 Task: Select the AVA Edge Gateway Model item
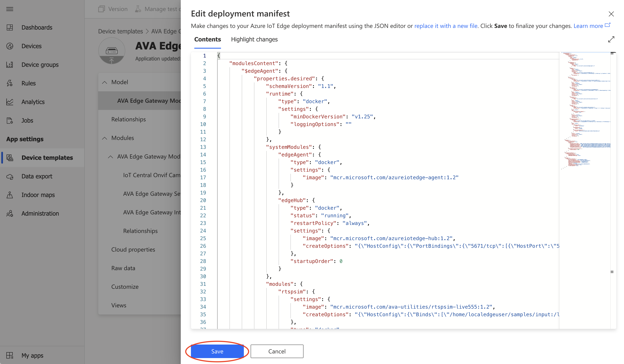[139, 101]
